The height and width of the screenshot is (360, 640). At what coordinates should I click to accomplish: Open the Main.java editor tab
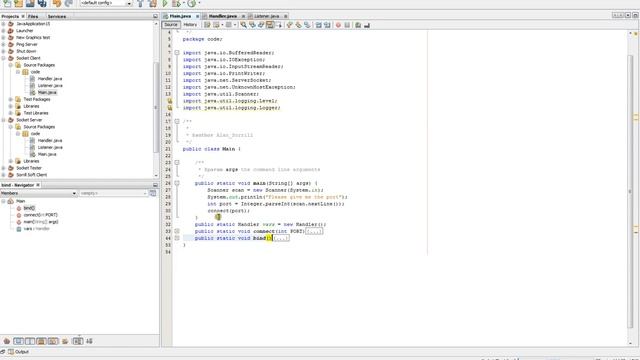click(180, 16)
